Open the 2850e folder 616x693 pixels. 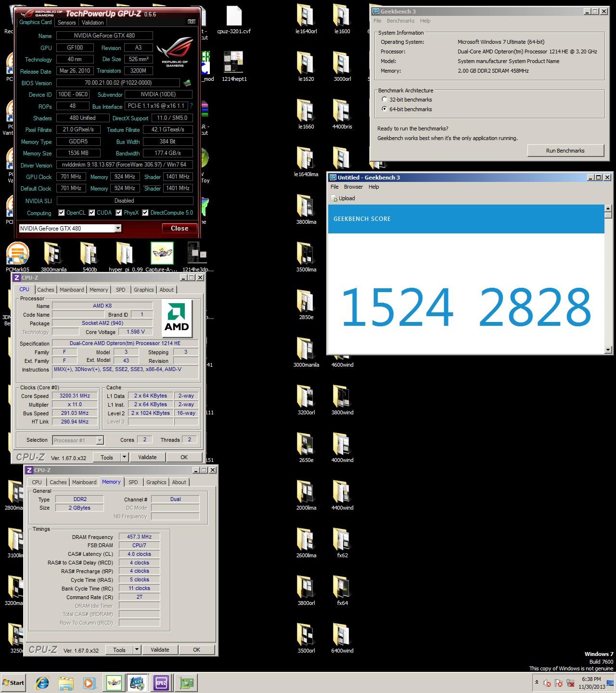pyautogui.click(x=306, y=305)
